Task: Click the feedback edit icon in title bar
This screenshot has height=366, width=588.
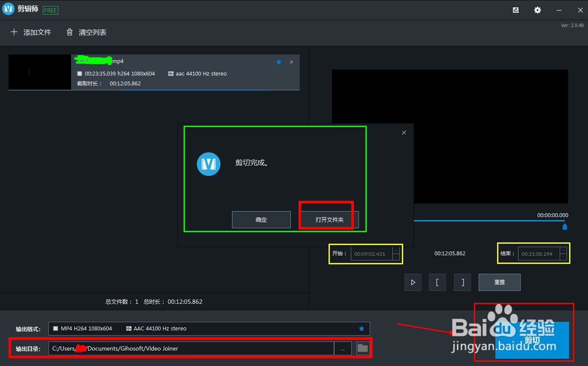Action: [x=516, y=10]
